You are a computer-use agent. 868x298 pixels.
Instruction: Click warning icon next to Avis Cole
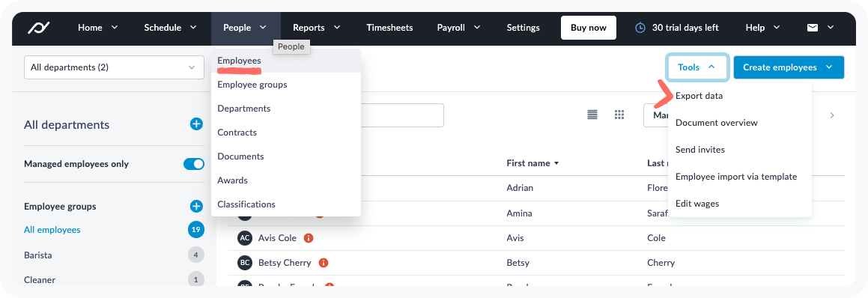pyautogui.click(x=309, y=238)
